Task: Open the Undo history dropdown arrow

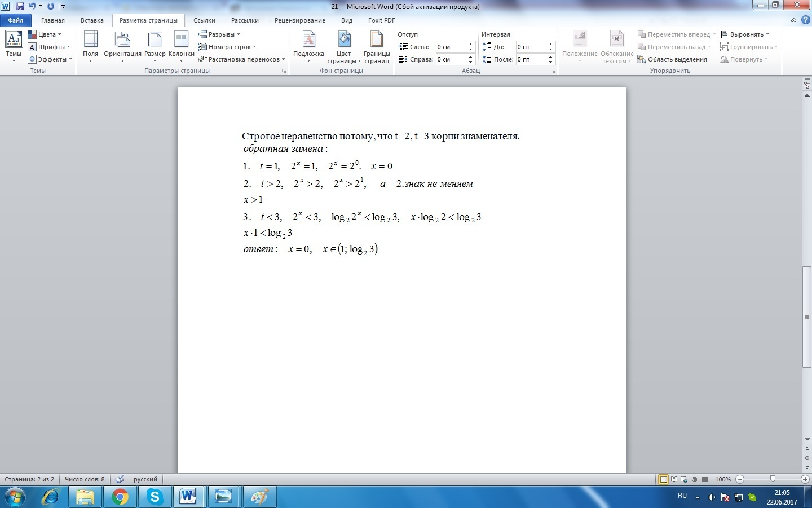Action: 41,7
